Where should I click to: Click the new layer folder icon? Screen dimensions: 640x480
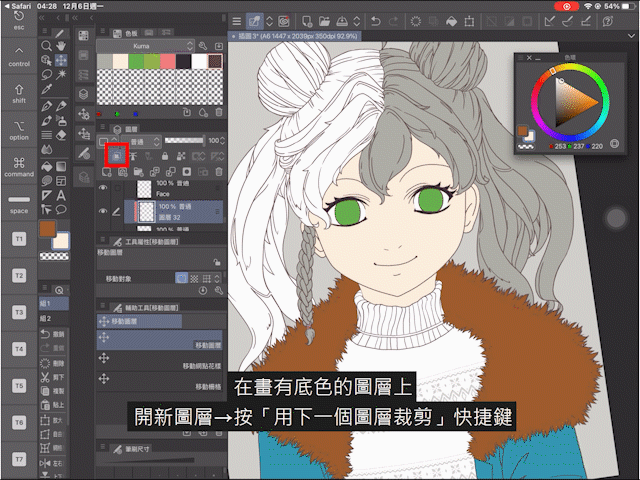click(x=138, y=172)
